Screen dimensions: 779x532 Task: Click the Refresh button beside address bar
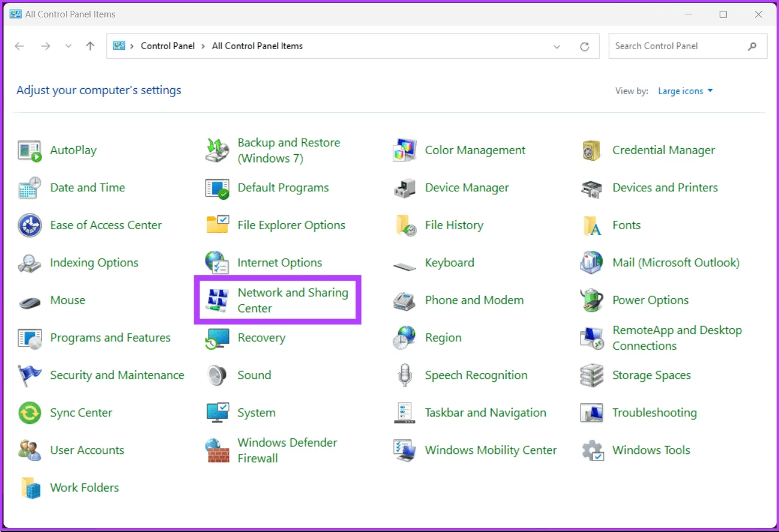tap(584, 47)
